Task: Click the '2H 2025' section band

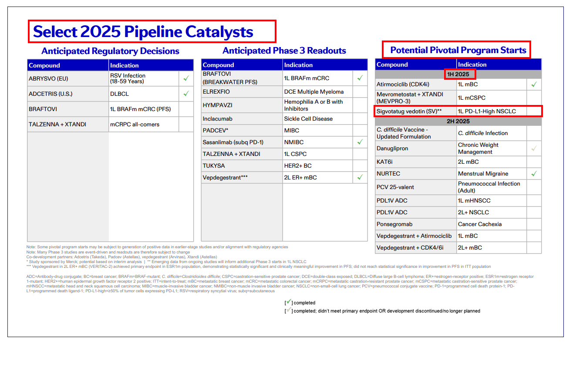Action: pyautogui.click(x=458, y=121)
